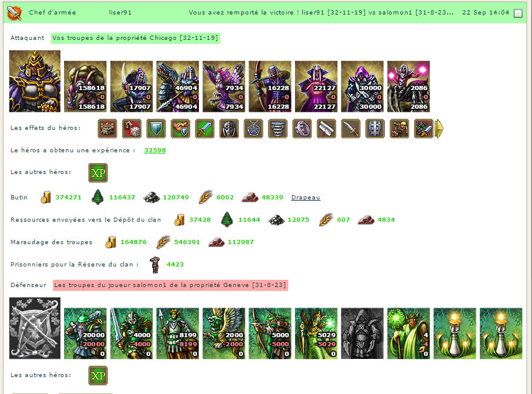Select the fortress hero effect icon
This screenshot has width=532, height=394.
(108, 129)
